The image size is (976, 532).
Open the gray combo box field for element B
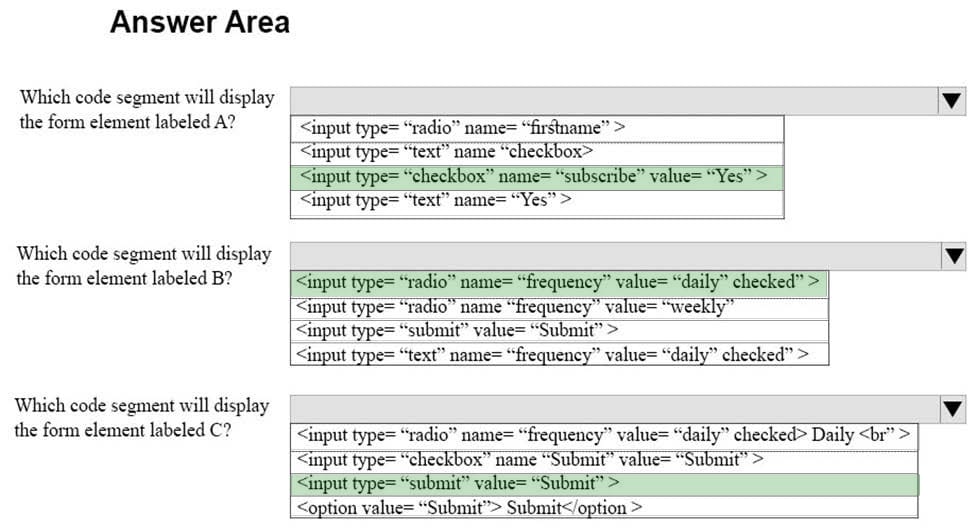pos(612,256)
